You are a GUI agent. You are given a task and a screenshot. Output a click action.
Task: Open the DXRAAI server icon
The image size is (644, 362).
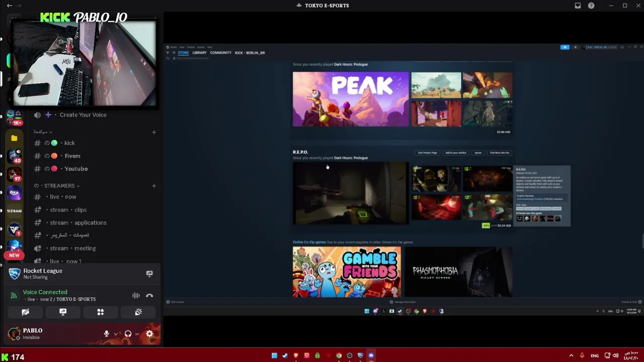pyautogui.click(x=14, y=211)
